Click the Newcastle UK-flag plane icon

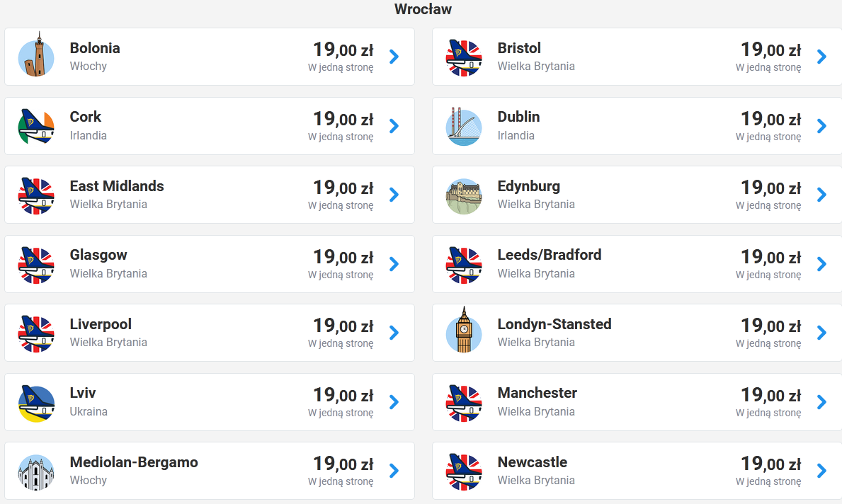pos(464,472)
